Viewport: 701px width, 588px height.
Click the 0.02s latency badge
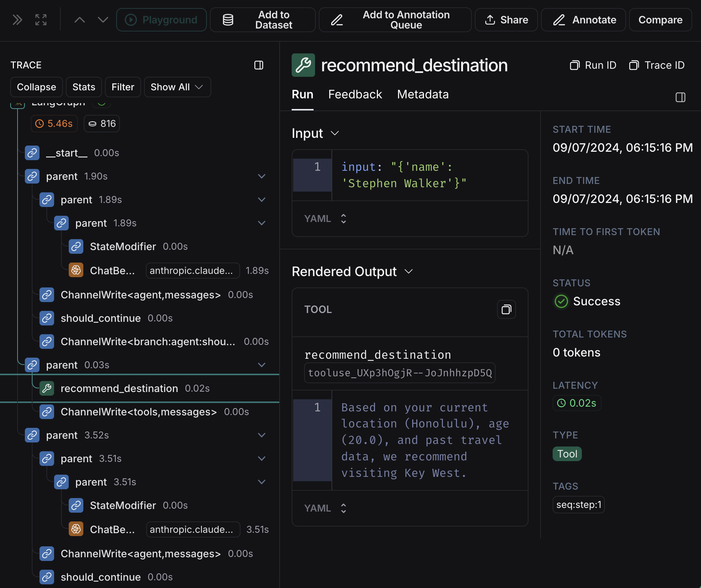point(577,403)
